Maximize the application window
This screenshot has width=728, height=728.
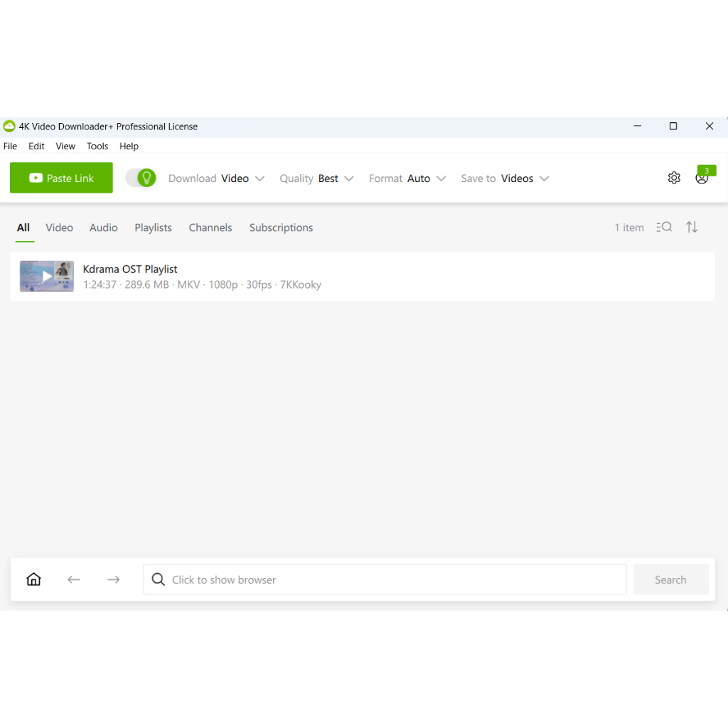coord(673,126)
